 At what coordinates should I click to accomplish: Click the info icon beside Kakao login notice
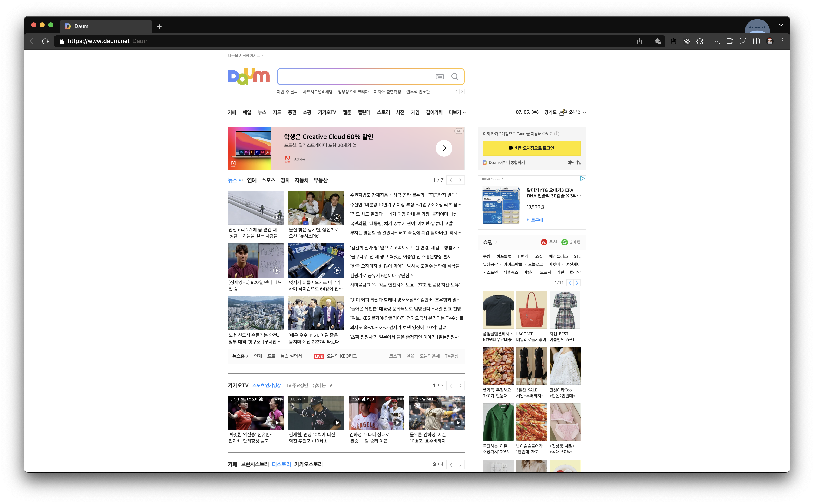[x=556, y=134]
